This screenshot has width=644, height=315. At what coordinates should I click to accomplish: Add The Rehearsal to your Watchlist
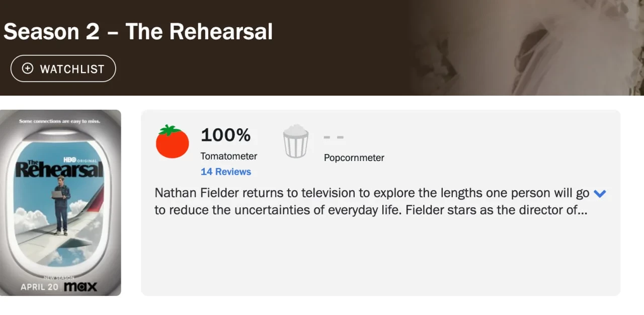[x=63, y=68]
